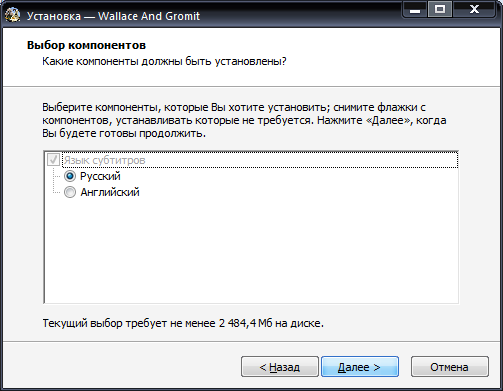Choose the Английский radio button

pos(70,192)
